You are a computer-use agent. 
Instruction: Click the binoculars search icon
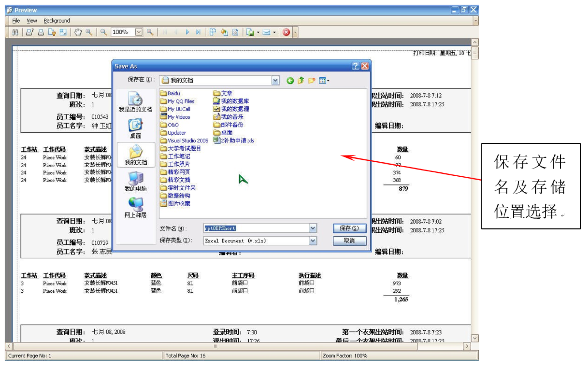tap(15, 32)
